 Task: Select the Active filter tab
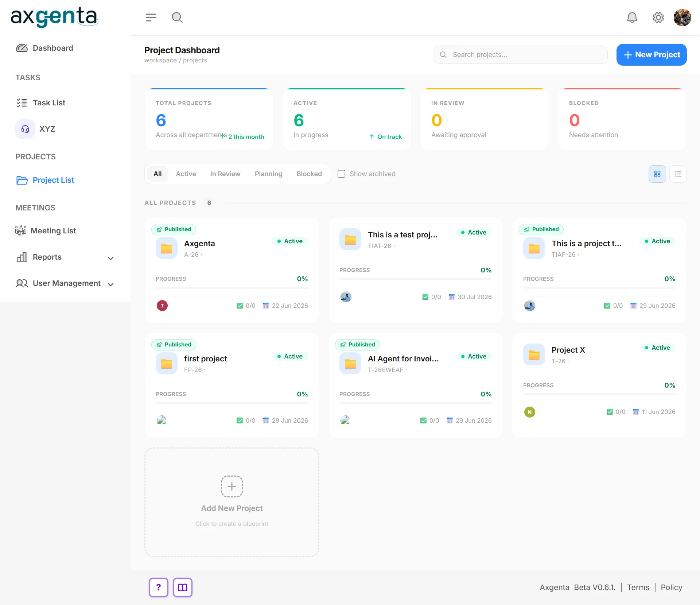186,174
